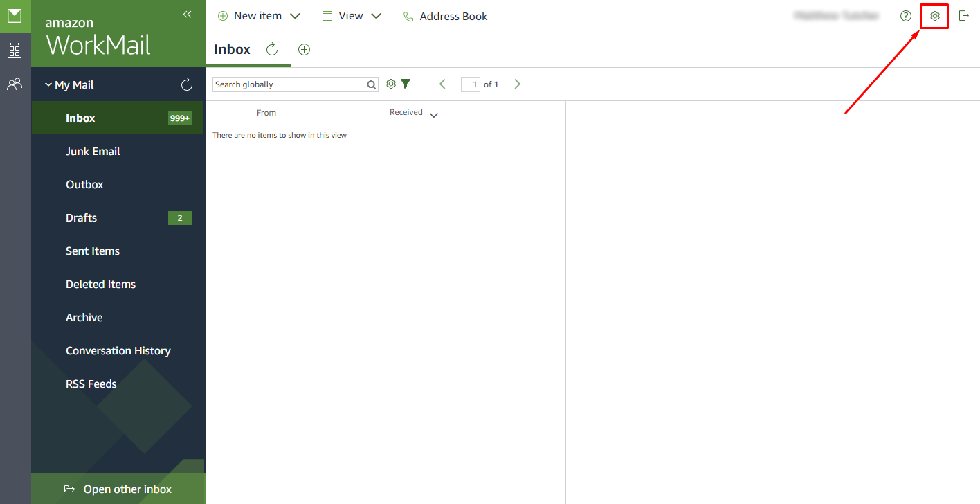Open the Conversation History folder
The image size is (980, 504).
click(118, 350)
